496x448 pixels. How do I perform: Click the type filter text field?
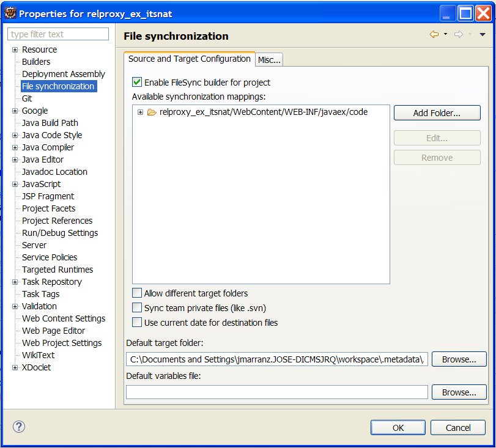pyautogui.click(x=59, y=34)
